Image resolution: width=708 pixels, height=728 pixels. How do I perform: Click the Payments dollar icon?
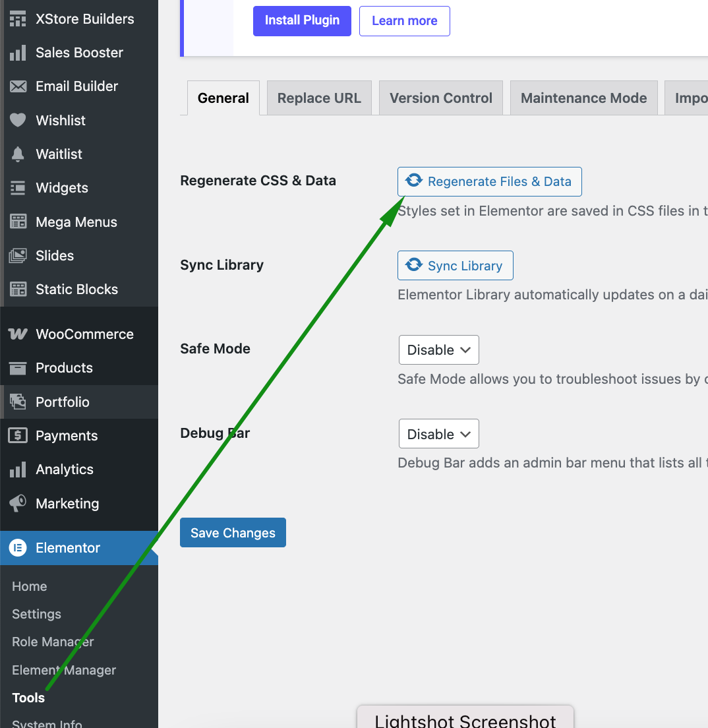18,435
